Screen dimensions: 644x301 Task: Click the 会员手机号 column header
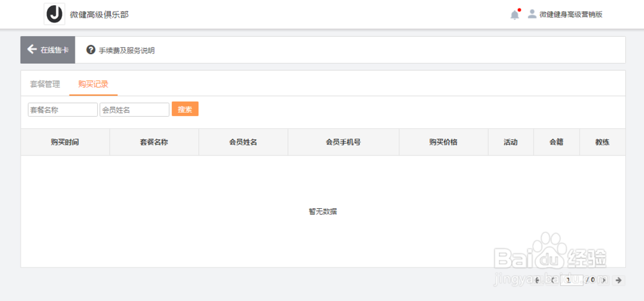(343, 142)
